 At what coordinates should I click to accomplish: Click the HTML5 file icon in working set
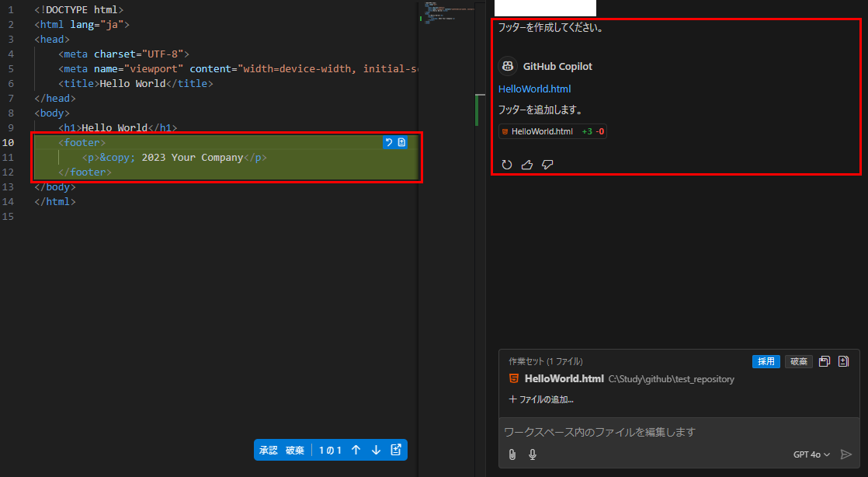[514, 379]
